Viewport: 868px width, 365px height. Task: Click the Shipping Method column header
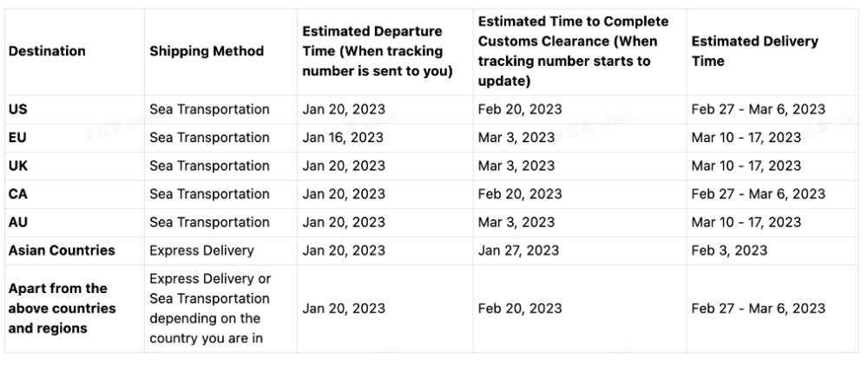point(207,51)
